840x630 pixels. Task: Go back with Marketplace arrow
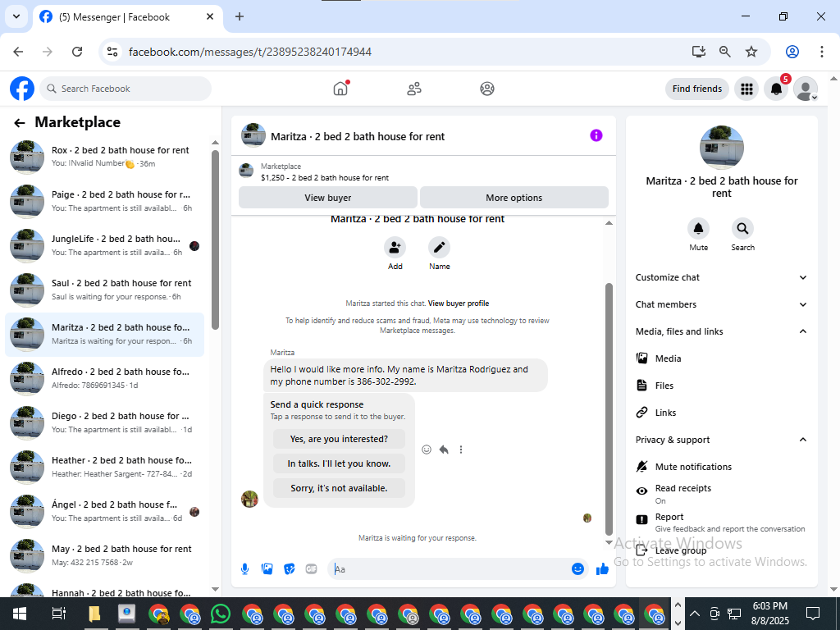click(x=20, y=123)
